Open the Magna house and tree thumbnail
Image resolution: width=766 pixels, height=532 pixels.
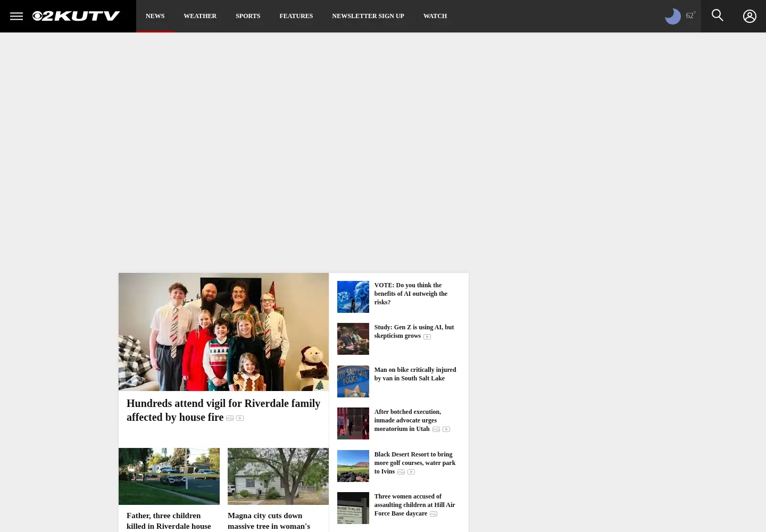point(278,476)
